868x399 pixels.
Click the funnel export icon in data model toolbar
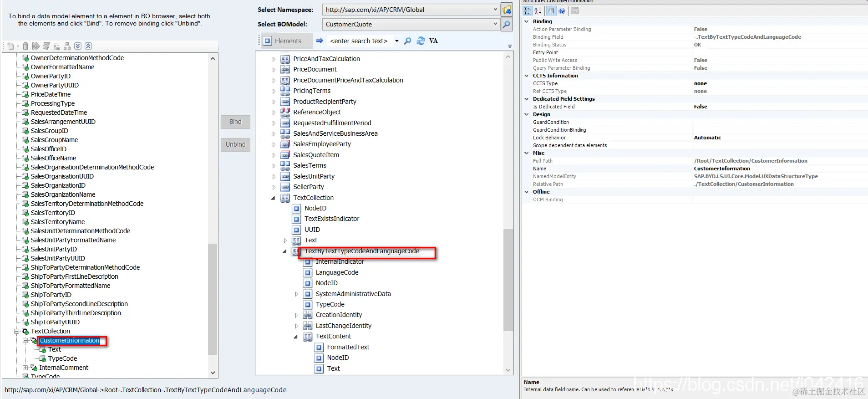46,46
